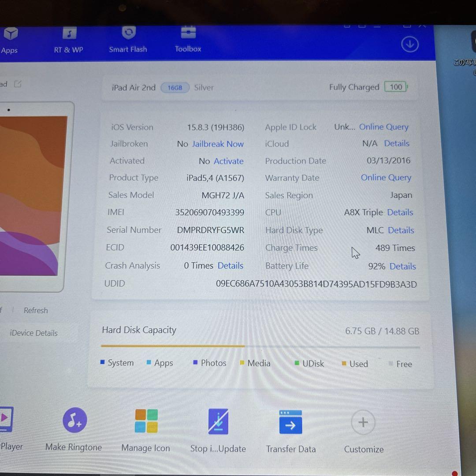476x476 pixels.
Task: Open Details for Hard Disk Type MLC
Action: 401,230
